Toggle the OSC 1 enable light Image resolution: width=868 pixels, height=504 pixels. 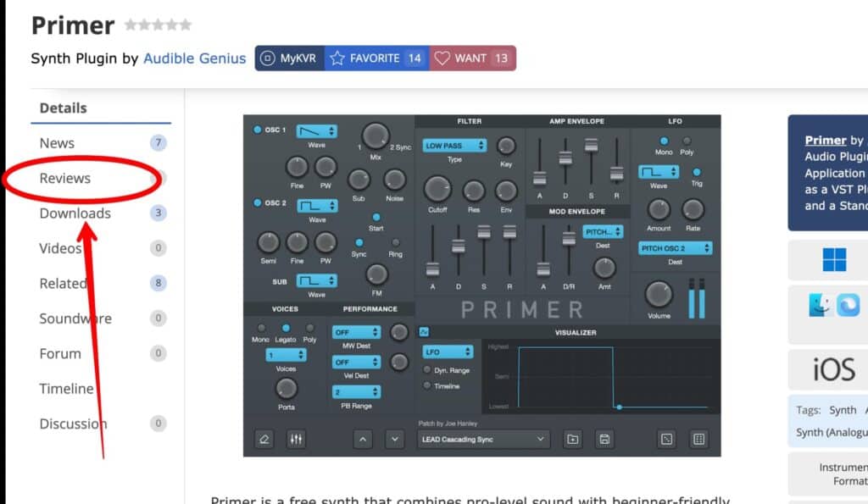(258, 130)
